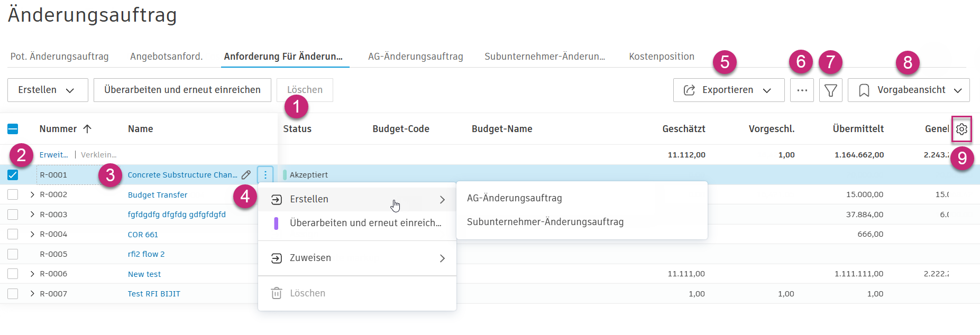Open the New test link
Image resolution: width=980 pixels, height=335 pixels.
coord(144,274)
